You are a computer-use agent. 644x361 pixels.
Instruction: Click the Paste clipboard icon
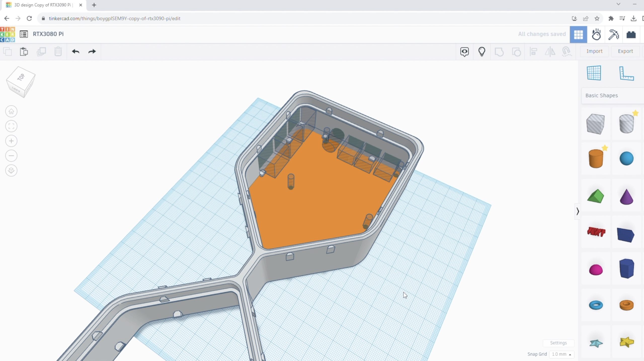[x=24, y=52]
